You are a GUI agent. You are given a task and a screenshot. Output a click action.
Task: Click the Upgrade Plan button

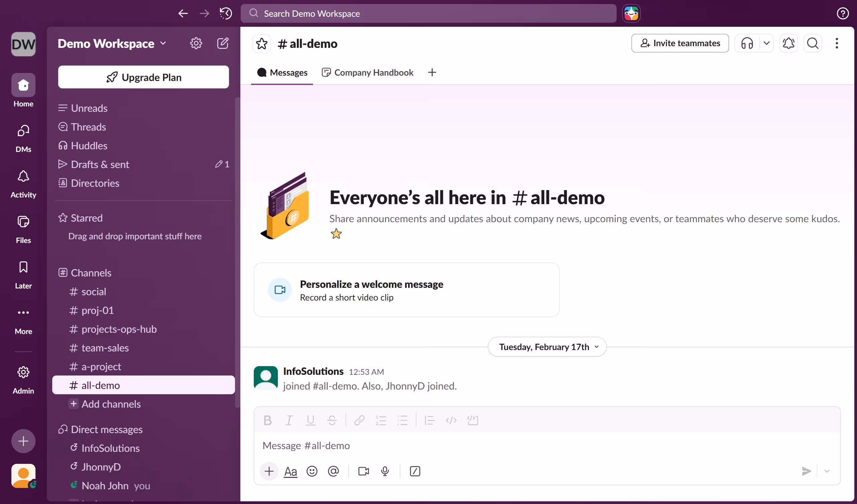click(x=144, y=77)
